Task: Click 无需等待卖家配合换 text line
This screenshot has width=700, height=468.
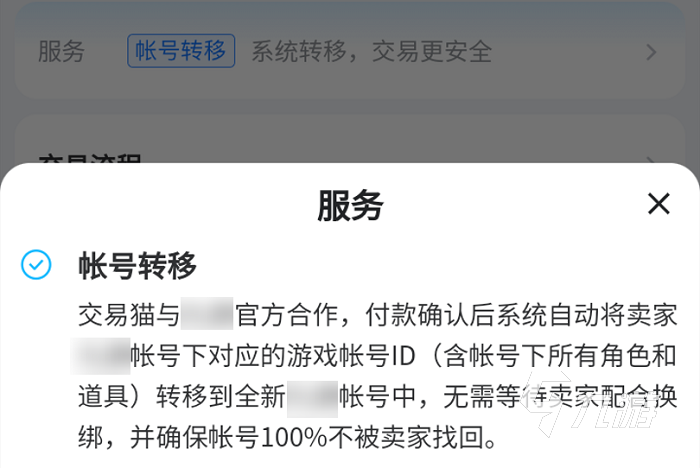Action: [x=560, y=397]
